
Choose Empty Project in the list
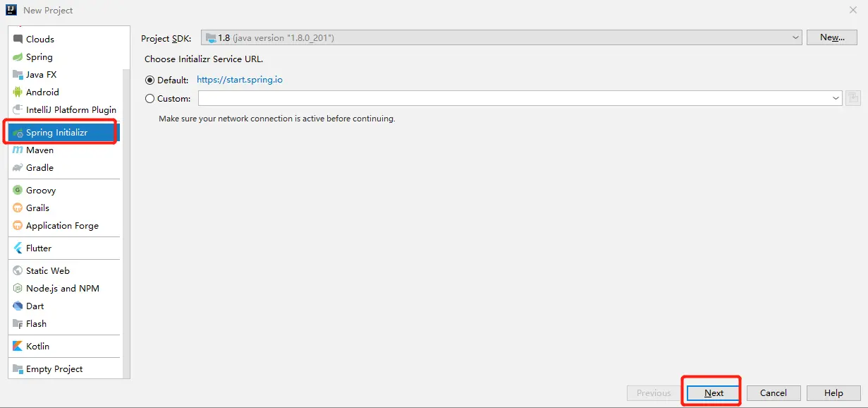(x=64, y=368)
